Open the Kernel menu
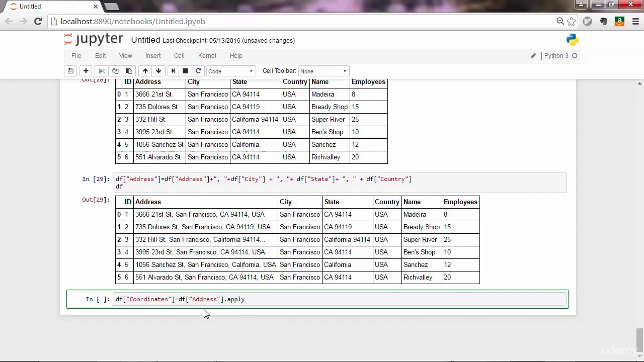The height and width of the screenshot is (362, 644). coord(207,56)
